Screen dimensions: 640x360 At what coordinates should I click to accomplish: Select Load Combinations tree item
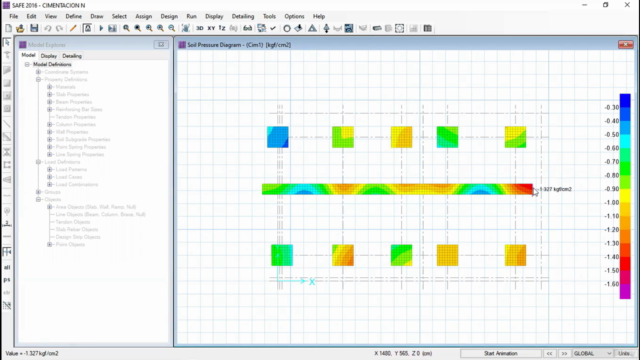point(77,184)
